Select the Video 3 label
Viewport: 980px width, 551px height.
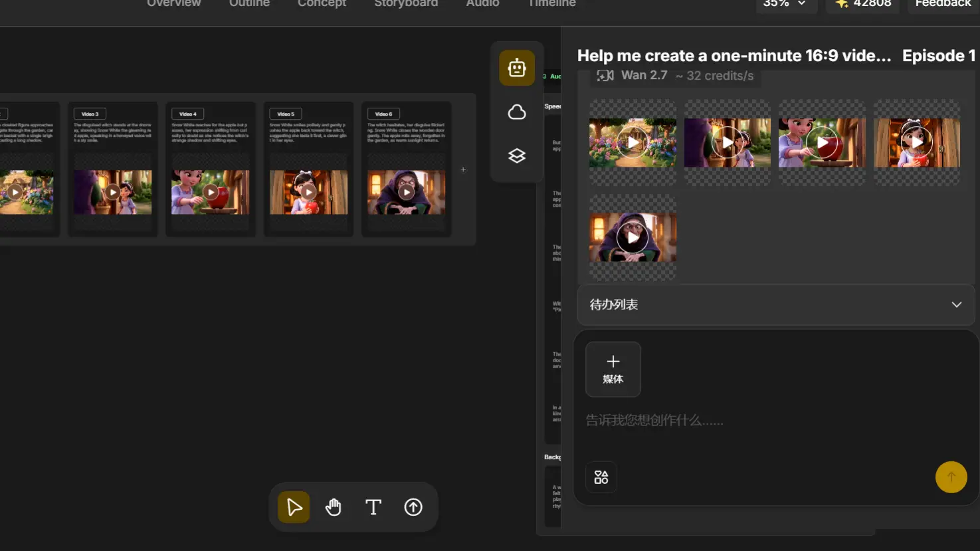coord(90,114)
